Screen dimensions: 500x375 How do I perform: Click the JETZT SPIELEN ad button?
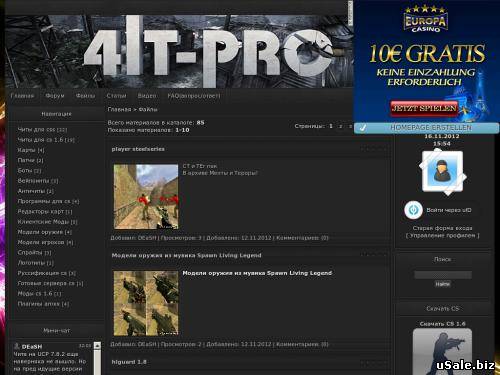tap(424, 108)
